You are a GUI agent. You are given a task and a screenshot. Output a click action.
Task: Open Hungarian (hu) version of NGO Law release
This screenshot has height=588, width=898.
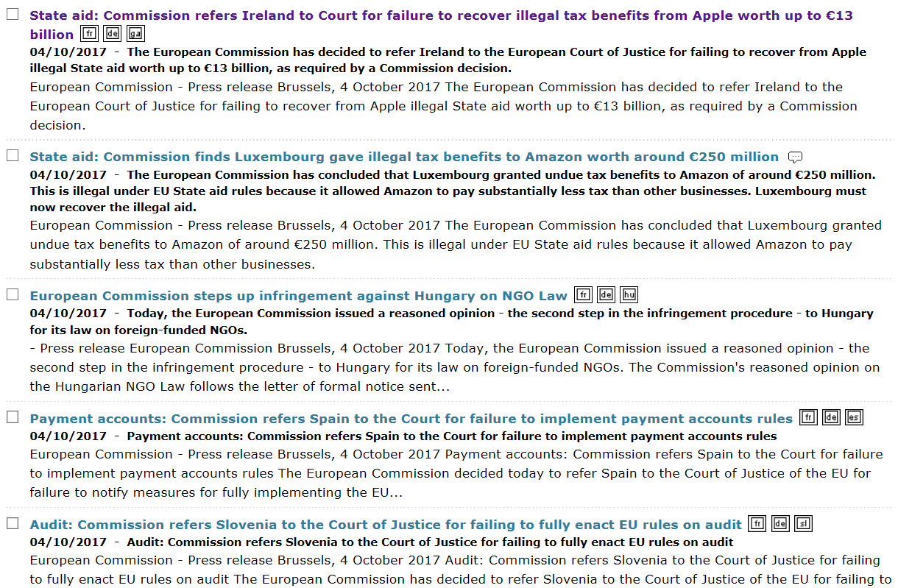[x=629, y=295]
